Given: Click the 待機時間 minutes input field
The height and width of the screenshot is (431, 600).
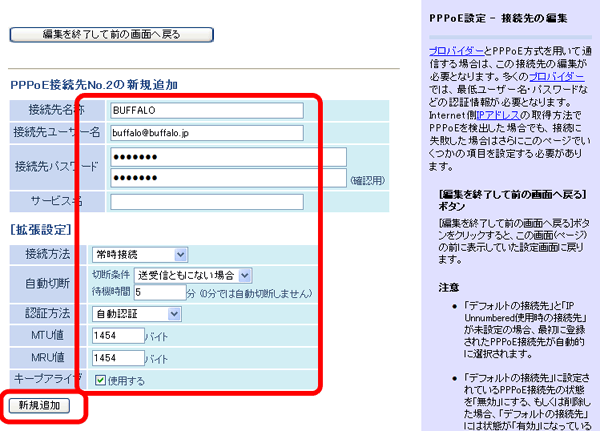Looking at the screenshot, I should [158, 293].
